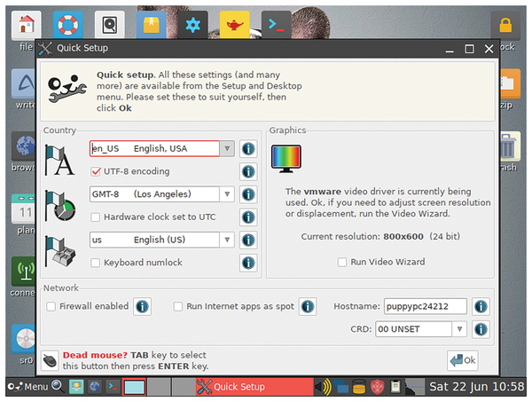Click the taskbar terminal launcher icon
The width and height of the screenshot is (532, 402).
[x=113, y=387]
